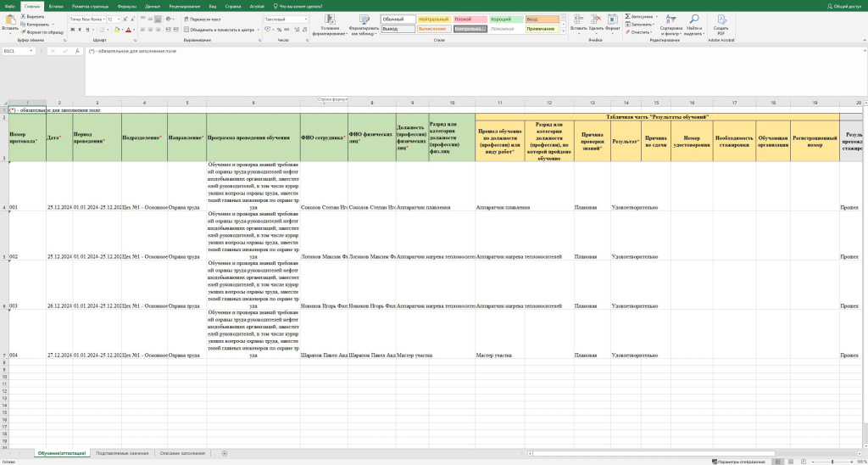Click the Delete cells (Удалить) icon

tap(596, 20)
